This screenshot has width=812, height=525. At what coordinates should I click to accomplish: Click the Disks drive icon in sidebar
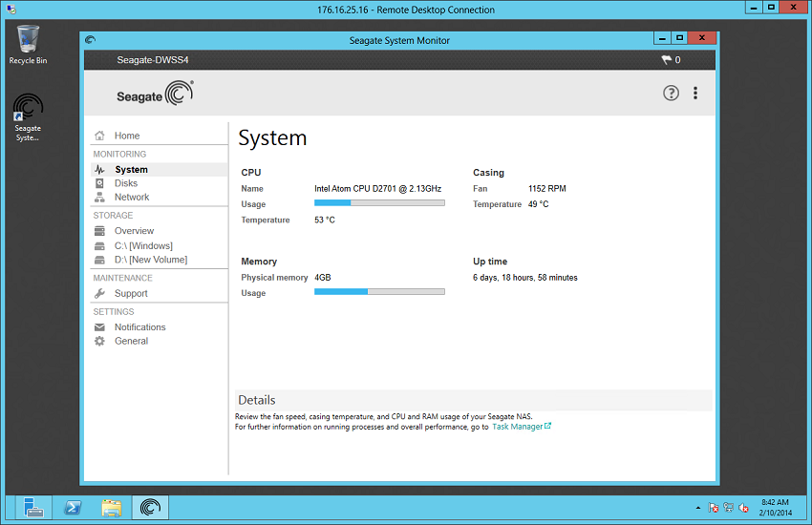coord(99,183)
